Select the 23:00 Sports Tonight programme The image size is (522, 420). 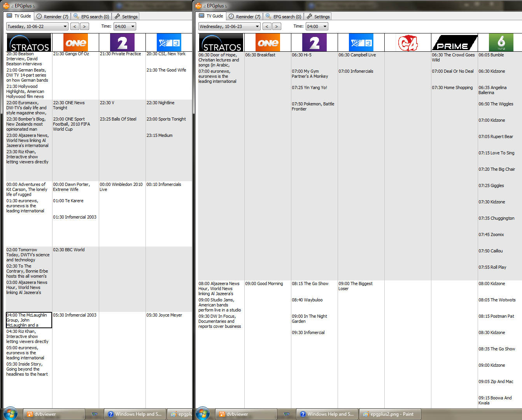tap(166, 119)
